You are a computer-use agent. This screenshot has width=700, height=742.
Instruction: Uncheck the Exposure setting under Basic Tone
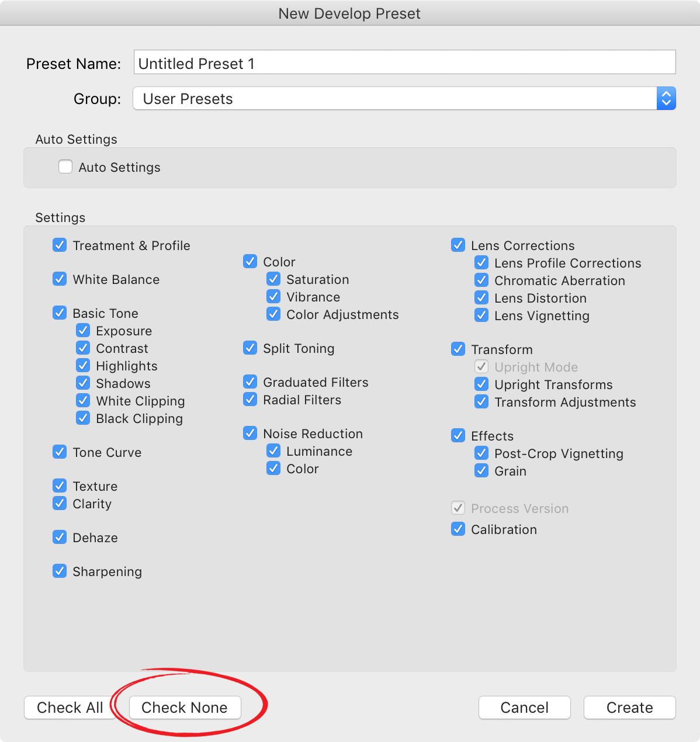click(82, 330)
